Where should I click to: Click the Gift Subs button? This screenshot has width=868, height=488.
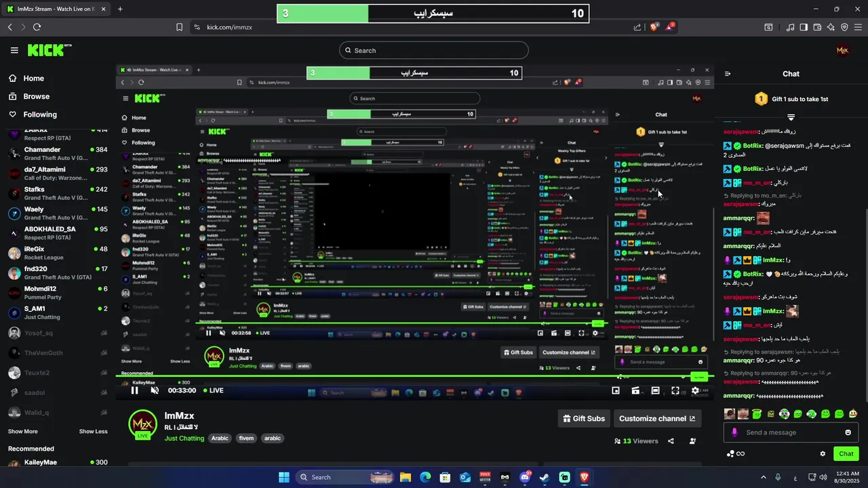pyautogui.click(x=584, y=419)
